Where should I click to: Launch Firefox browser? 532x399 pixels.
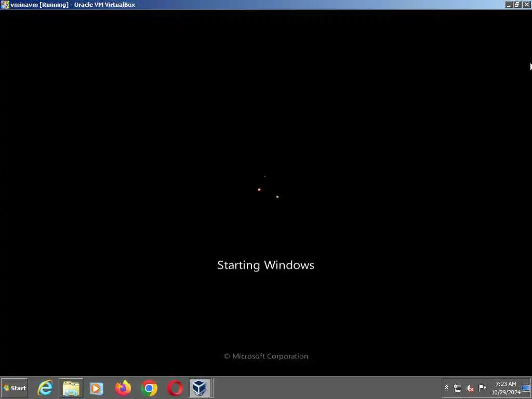click(123, 388)
